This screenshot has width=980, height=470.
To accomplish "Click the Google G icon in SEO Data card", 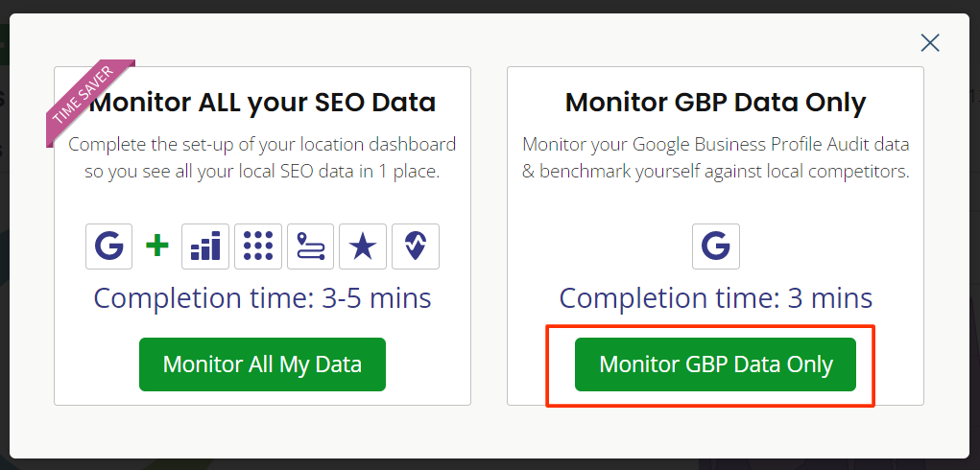I will [108, 247].
